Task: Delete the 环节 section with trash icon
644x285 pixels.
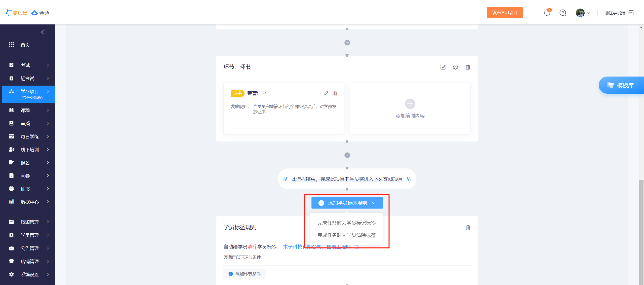Action: pos(468,67)
